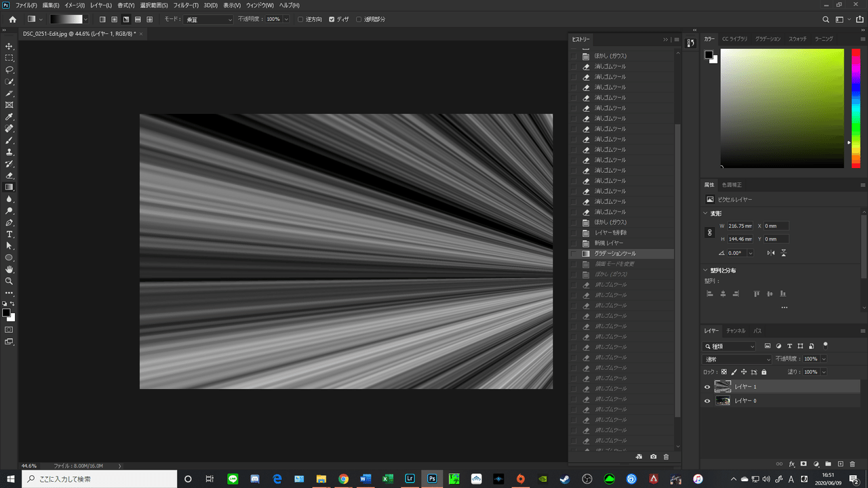This screenshot has width=868, height=488.
Task: Create new adjustment layer icon
Action: point(816,464)
